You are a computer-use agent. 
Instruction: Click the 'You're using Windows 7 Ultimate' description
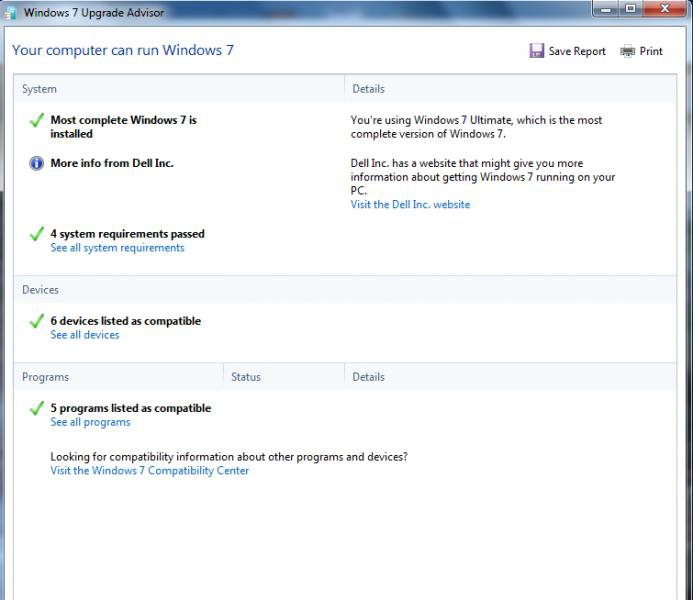[476, 127]
